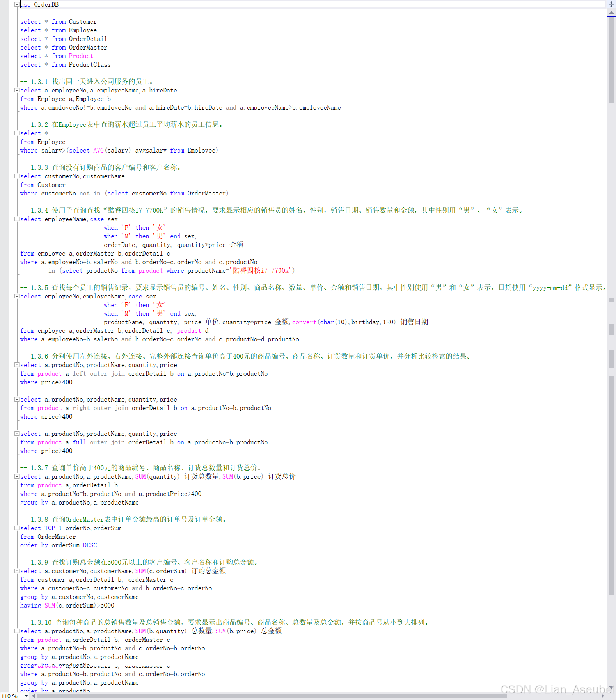
Task: Click the comment line starting '-- 1.3.10'
Action: [x=225, y=622]
